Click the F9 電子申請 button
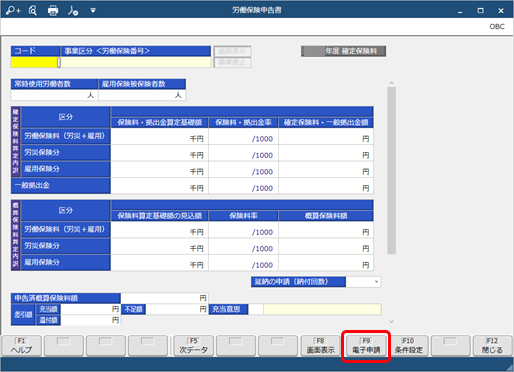This screenshot has width=514, height=372. 366,346
